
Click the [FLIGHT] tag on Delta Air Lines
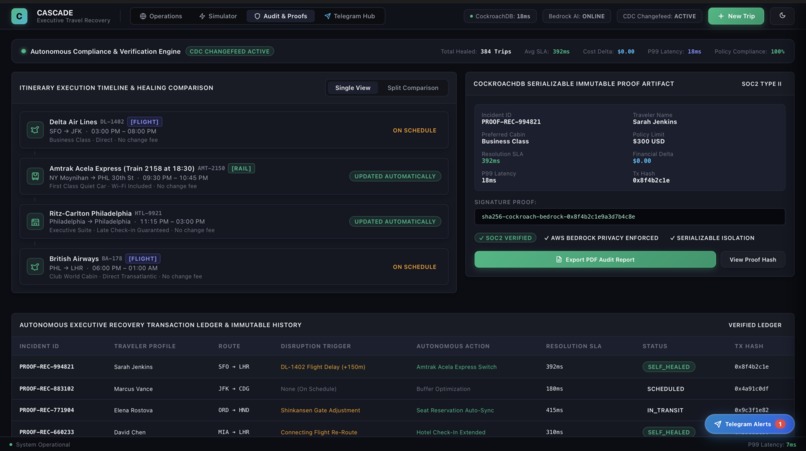coord(144,122)
